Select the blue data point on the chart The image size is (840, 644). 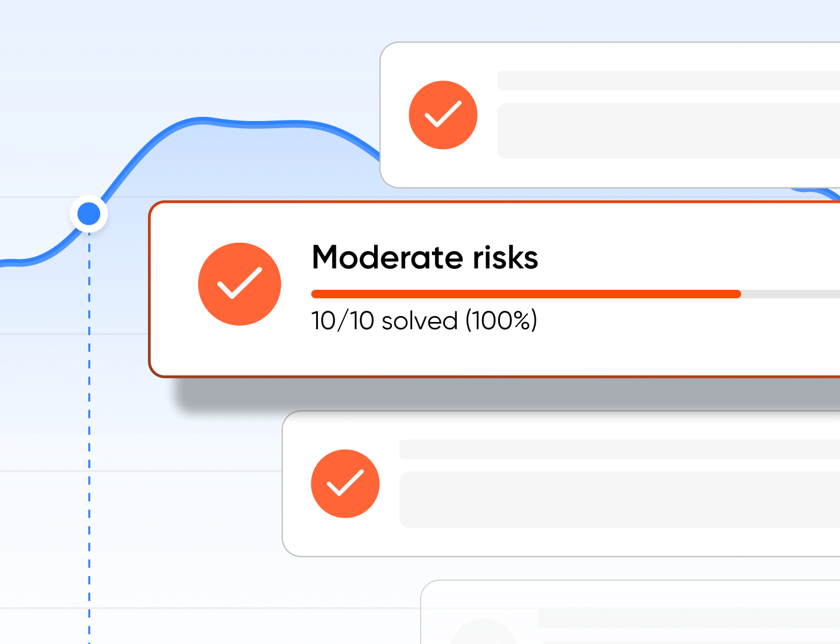click(x=89, y=213)
